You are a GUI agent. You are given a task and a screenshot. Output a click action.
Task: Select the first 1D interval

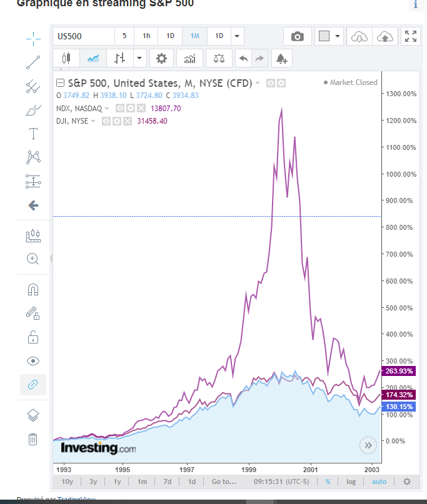(170, 36)
